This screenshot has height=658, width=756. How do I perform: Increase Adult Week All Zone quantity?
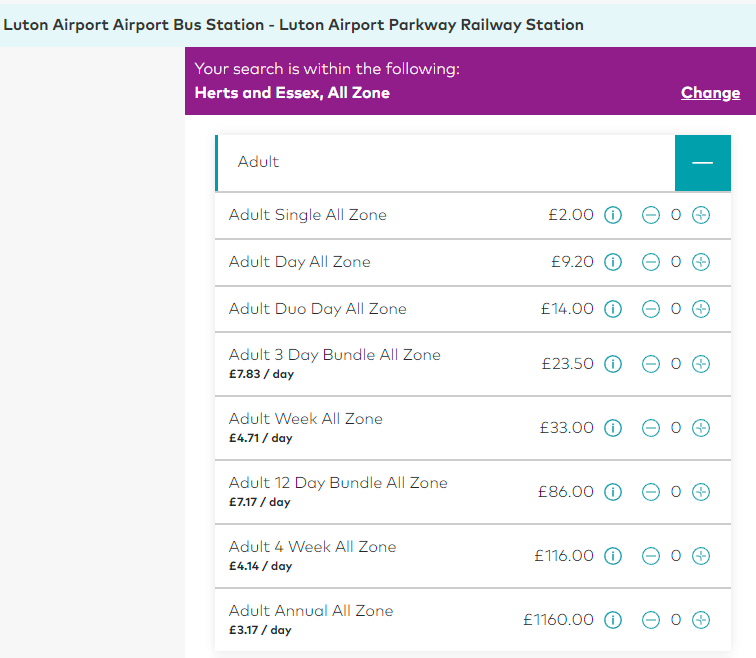(x=701, y=428)
